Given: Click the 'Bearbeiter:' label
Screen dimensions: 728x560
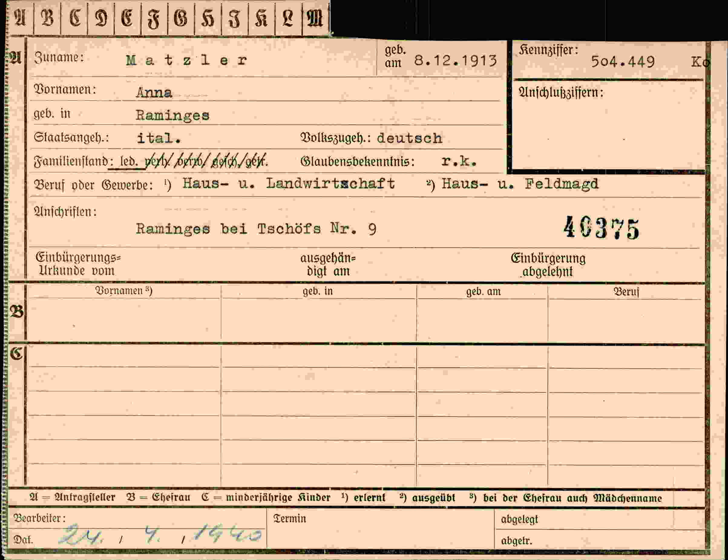Looking at the screenshot, I should pyautogui.click(x=39, y=518).
